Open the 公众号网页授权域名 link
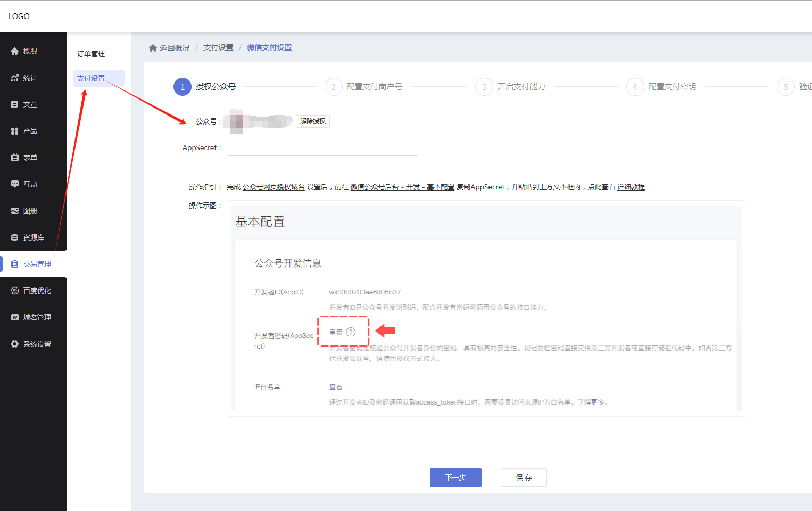The image size is (812, 511). point(274,187)
